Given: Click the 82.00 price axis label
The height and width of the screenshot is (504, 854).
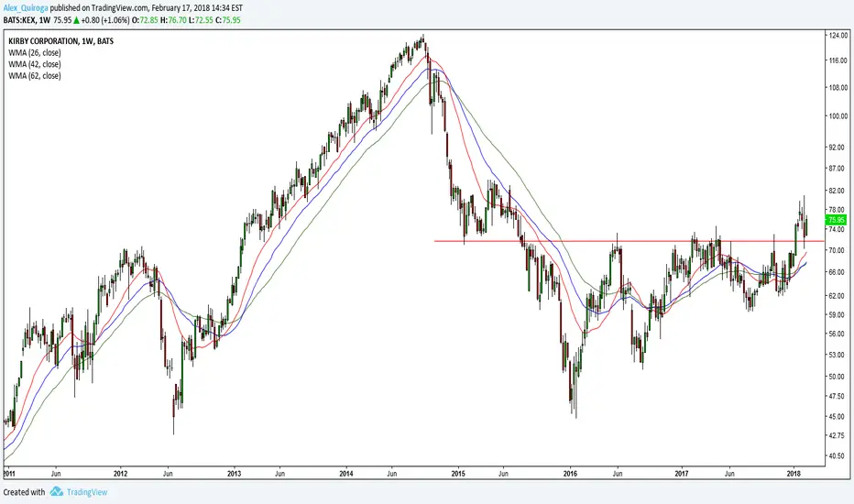Looking at the screenshot, I should 838,191.
